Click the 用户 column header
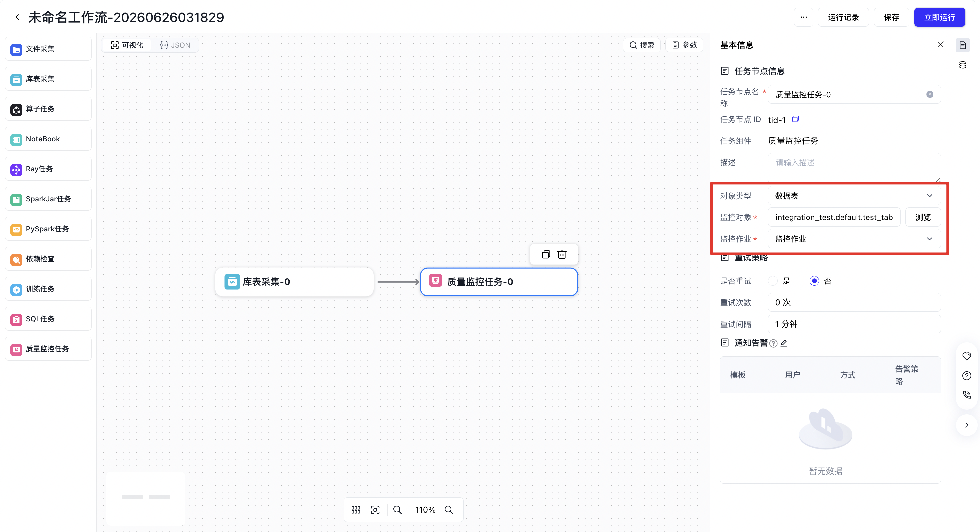The height and width of the screenshot is (532, 980). pyautogui.click(x=792, y=375)
